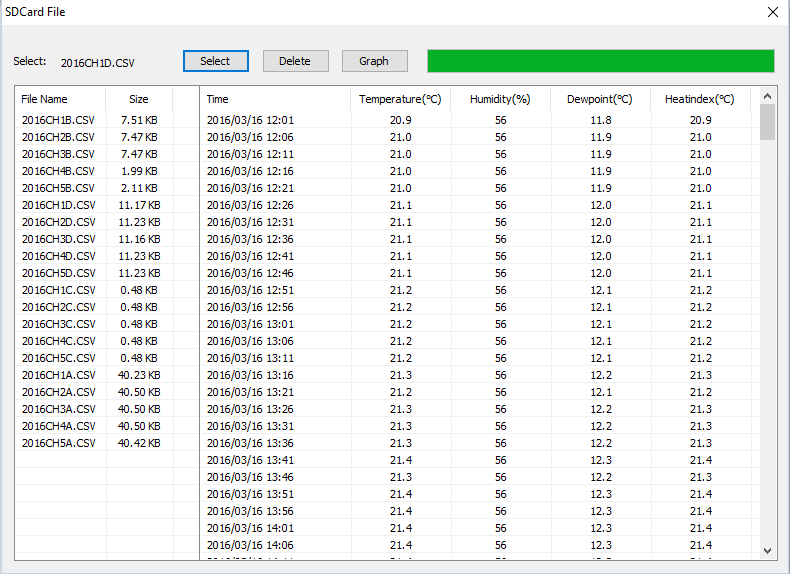Close the SDCard File window
This screenshot has height=574, width=790.
[772, 12]
